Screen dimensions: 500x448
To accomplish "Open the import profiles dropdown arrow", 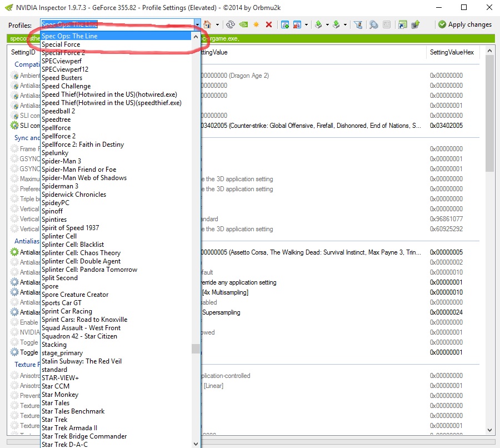I will pos(345,24).
